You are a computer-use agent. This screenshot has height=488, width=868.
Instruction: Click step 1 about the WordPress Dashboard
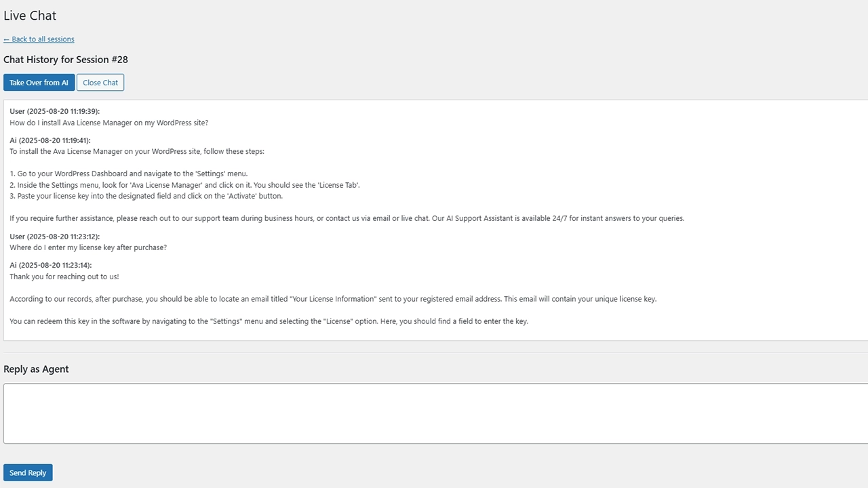pos(129,174)
